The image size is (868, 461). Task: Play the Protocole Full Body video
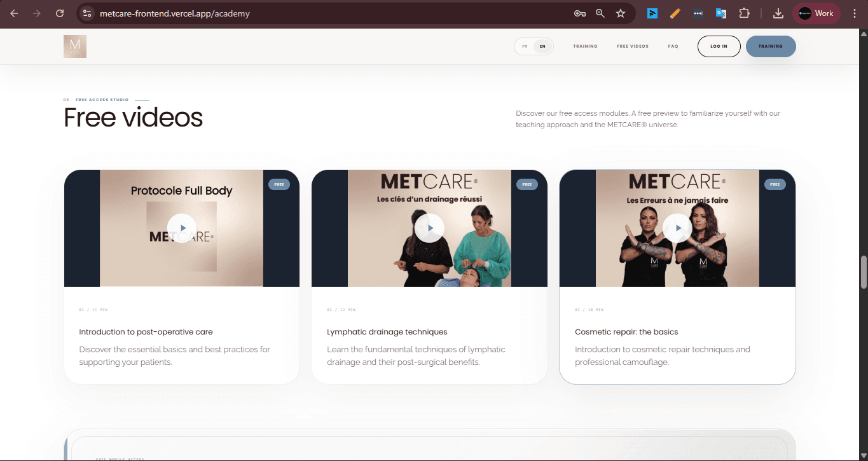182,228
